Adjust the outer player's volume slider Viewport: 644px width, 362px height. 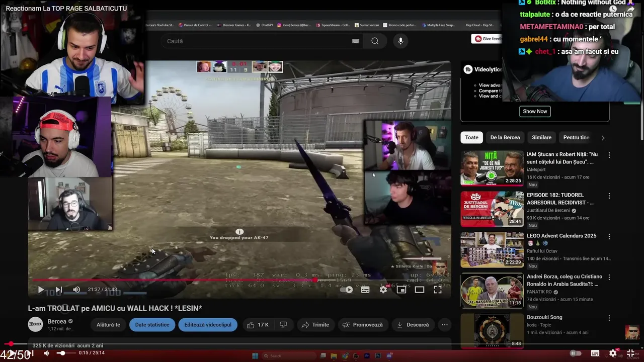(x=67, y=353)
